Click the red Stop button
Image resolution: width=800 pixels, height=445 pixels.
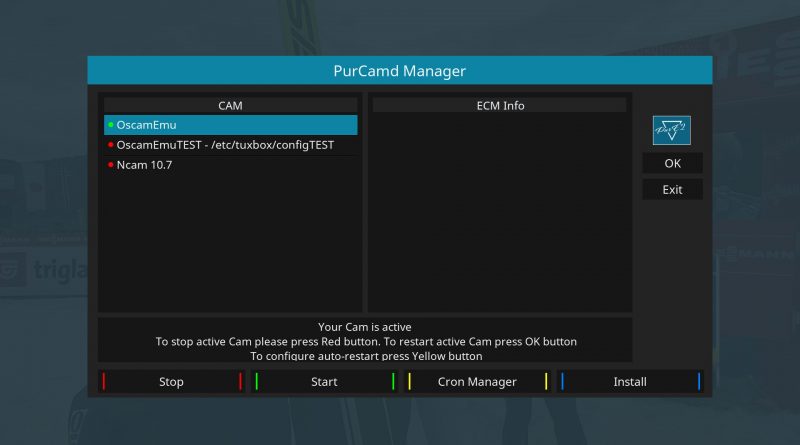tap(171, 382)
